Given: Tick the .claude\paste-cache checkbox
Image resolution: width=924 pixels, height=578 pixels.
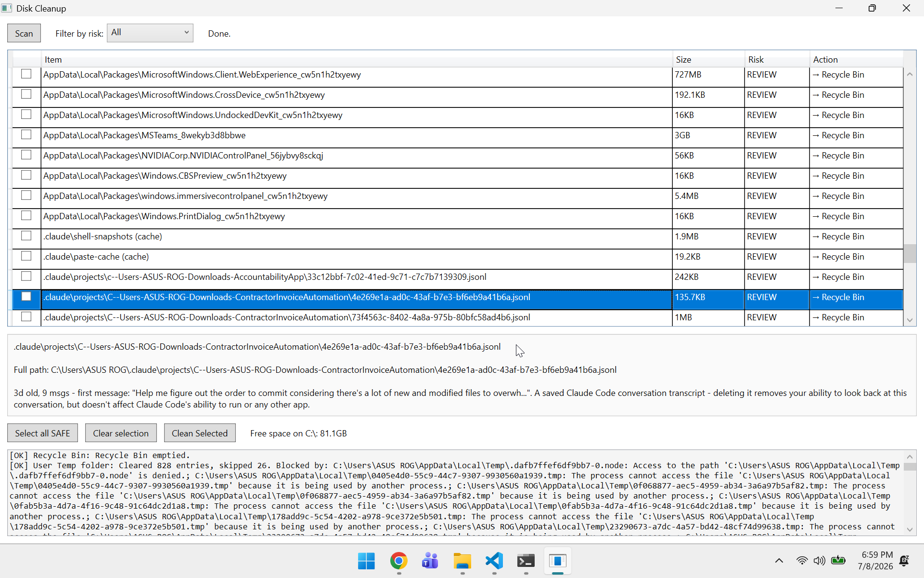Looking at the screenshot, I should [x=26, y=256].
